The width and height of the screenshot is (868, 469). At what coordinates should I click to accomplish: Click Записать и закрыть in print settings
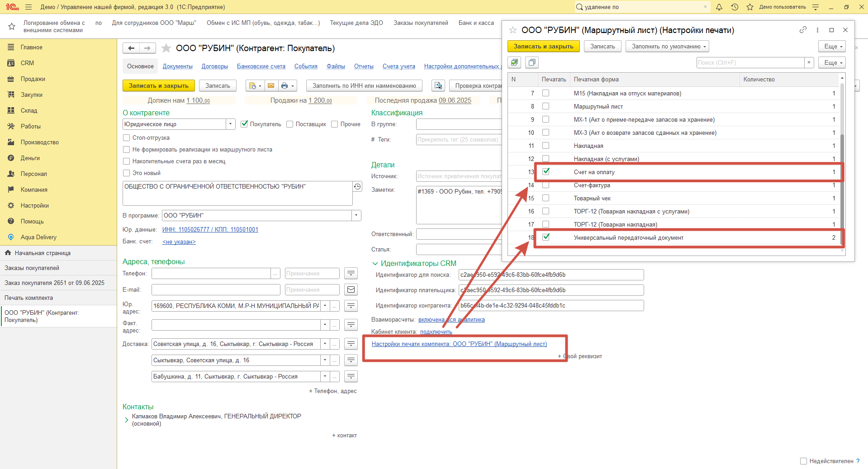point(543,46)
